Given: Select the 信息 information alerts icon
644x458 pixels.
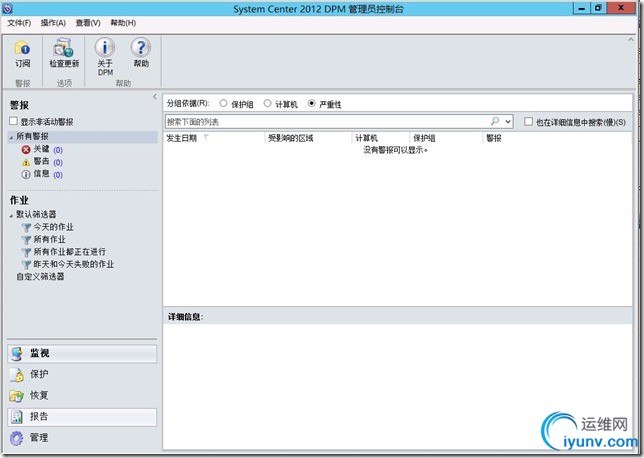Looking at the screenshot, I should (x=26, y=175).
